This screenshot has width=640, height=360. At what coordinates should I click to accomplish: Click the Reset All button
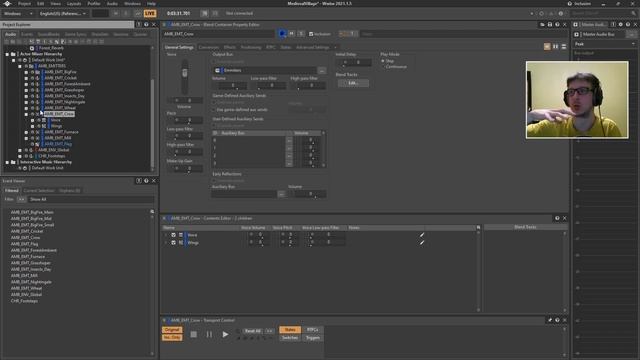coord(253,331)
